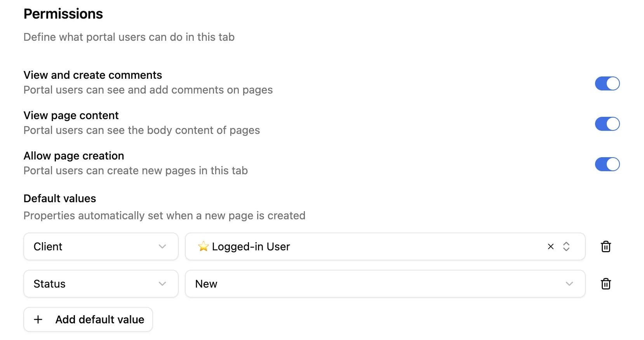Click the Default values section heading
644x340 pixels.
60,198
